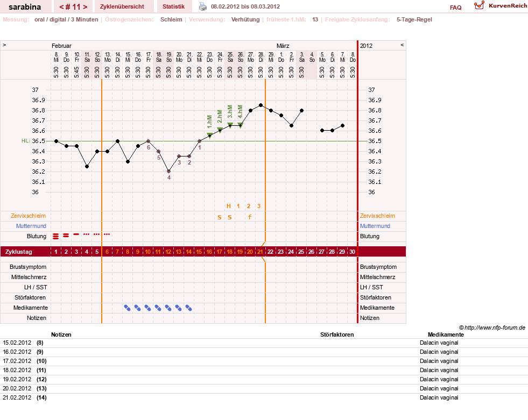
Task: Click the Medikamente table column heading
Action: (446, 334)
